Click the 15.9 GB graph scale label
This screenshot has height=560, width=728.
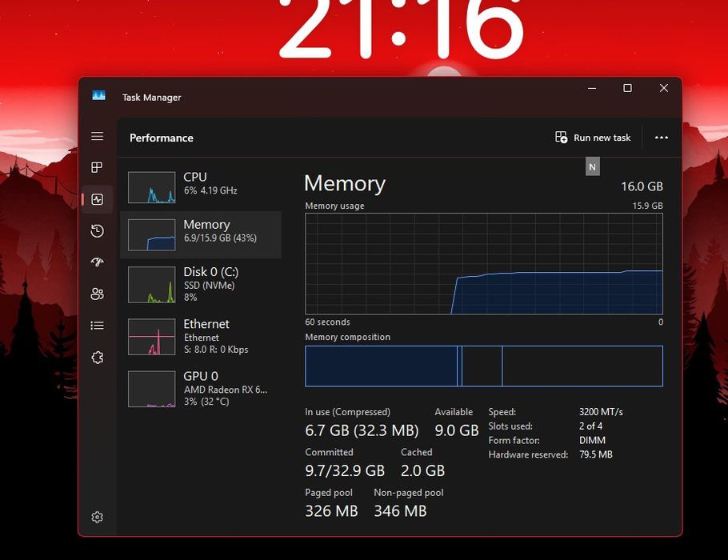[x=647, y=206]
